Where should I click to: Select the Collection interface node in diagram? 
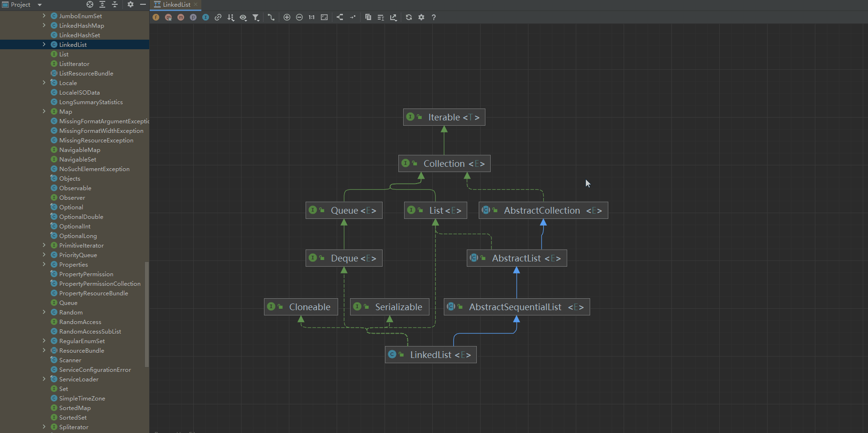click(444, 163)
